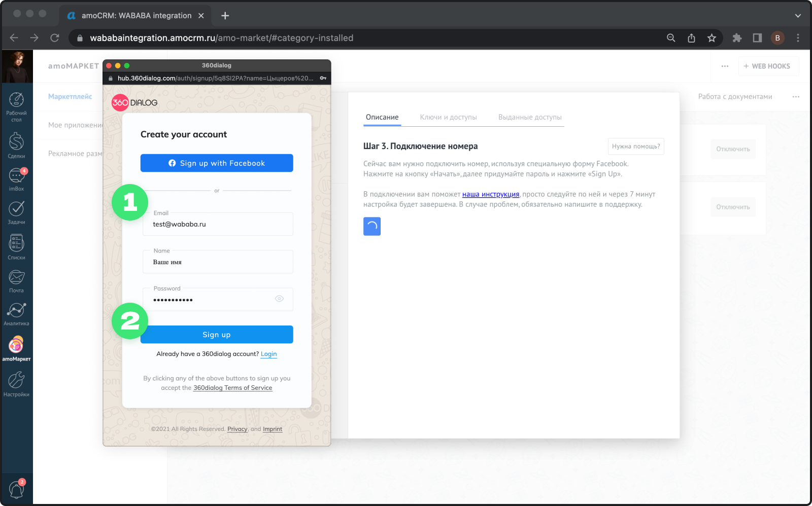Open Списки section in sidebar
The image size is (812, 506).
click(16, 247)
